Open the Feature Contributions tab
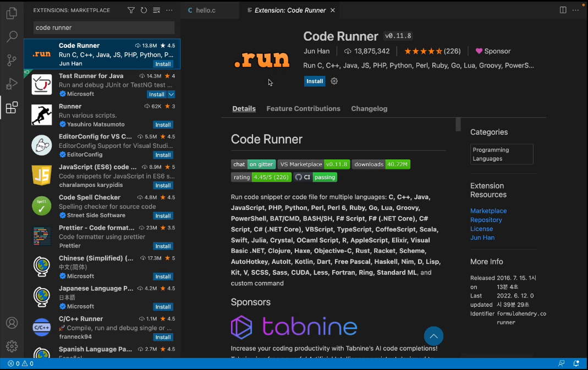The height and width of the screenshot is (370, 588). point(304,109)
